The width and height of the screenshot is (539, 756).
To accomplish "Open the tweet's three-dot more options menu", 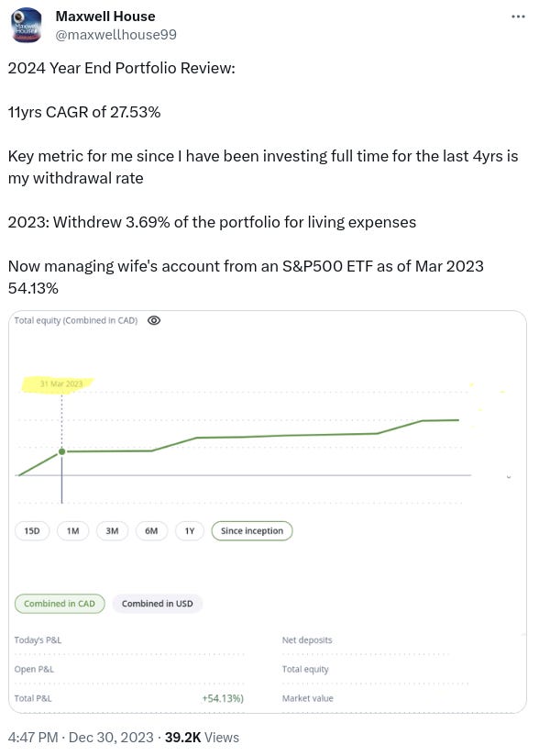I will click(x=518, y=17).
